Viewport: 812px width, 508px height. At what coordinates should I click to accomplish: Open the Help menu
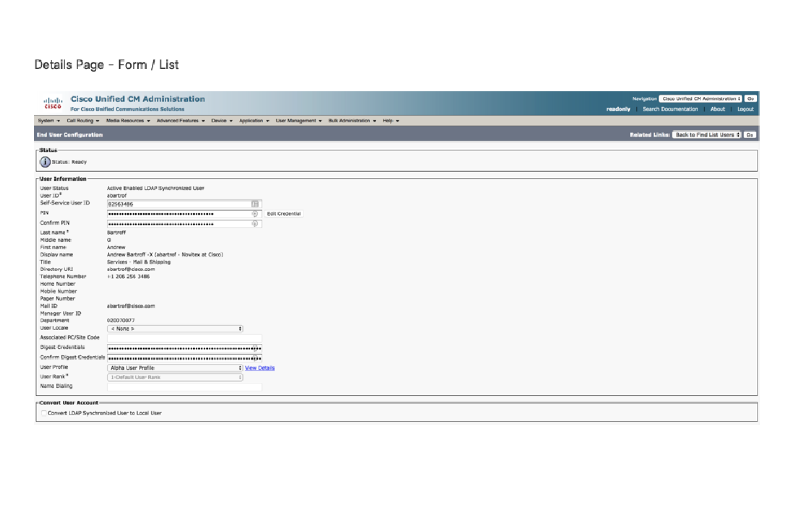[x=391, y=121]
